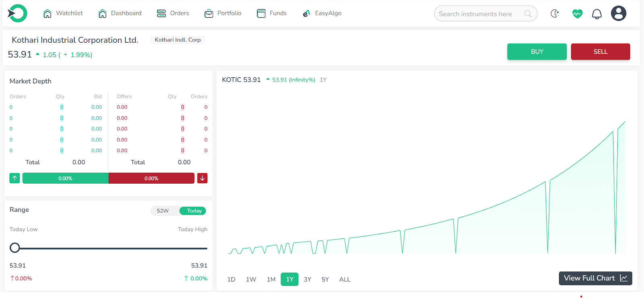Select the ALL chart timeframe
Screen dimensions: 644x298
point(345,279)
